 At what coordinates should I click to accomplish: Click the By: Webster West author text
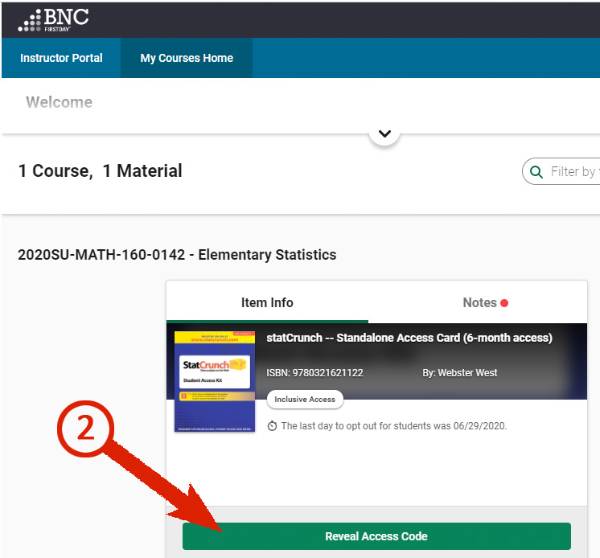coord(460,372)
